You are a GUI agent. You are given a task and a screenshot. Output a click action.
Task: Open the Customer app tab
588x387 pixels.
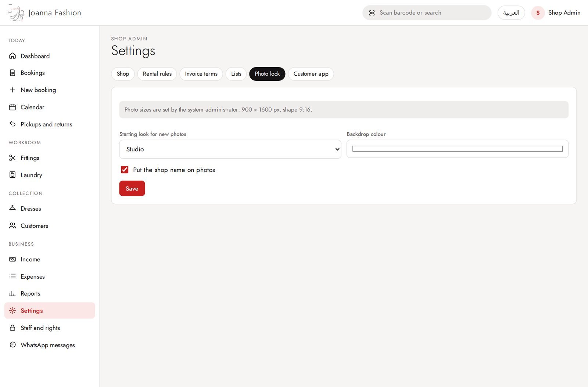pyautogui.click(x=311, y=74)
